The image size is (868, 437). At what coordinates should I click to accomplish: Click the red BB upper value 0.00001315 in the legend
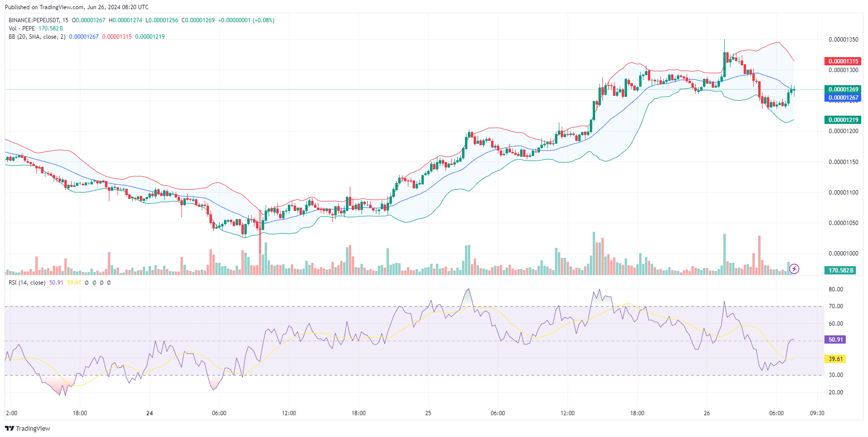pyautogui.click(x=117, y=37)
